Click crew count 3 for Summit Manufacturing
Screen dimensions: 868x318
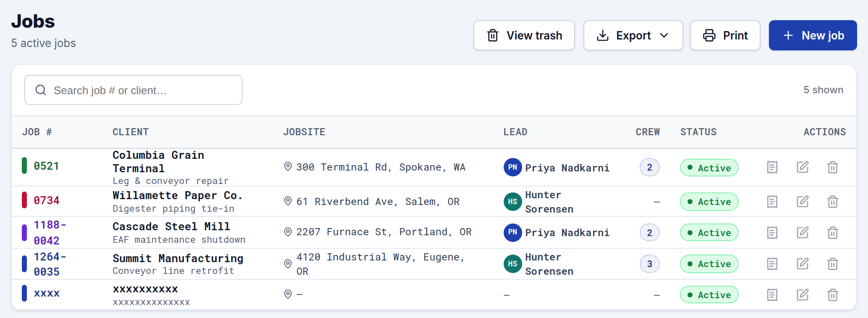click(649, 264)
